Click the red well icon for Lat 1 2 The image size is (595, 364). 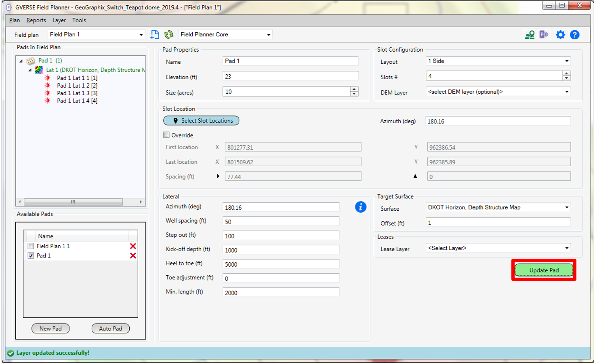click(x=48, y=86)
